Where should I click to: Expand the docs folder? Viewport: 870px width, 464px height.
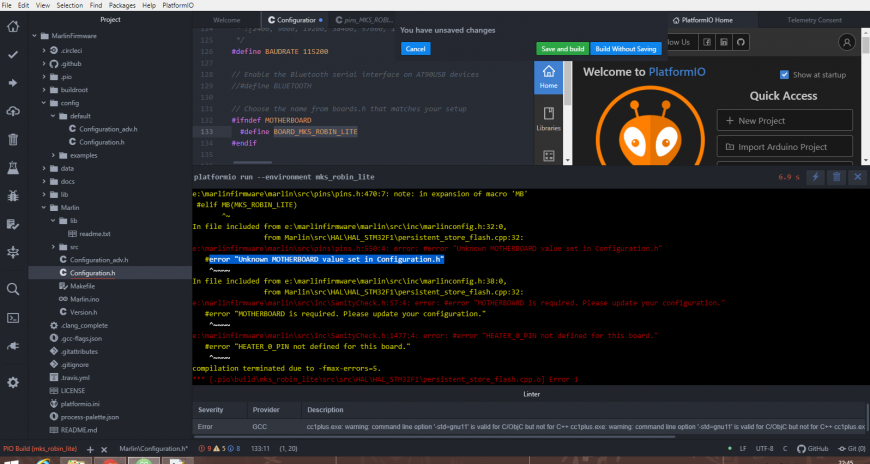(x=44, y=181)
